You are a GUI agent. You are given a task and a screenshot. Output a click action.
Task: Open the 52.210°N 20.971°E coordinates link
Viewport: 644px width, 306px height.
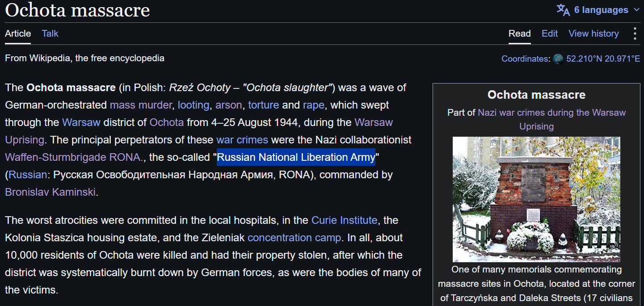[603, 59]
